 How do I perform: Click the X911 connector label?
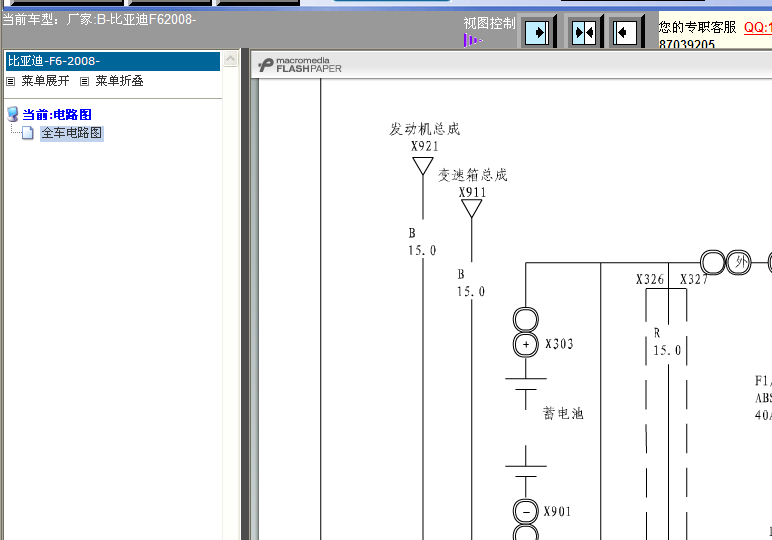472,192
